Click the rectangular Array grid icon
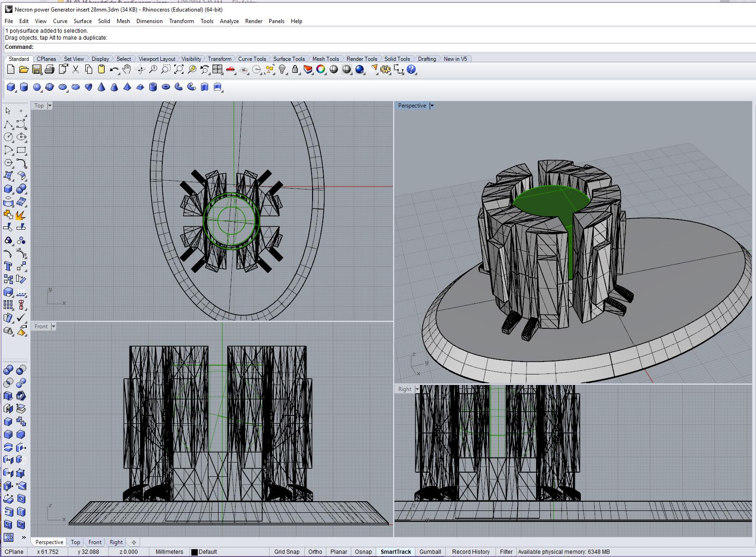756x557 pixels. pos(8,305)
